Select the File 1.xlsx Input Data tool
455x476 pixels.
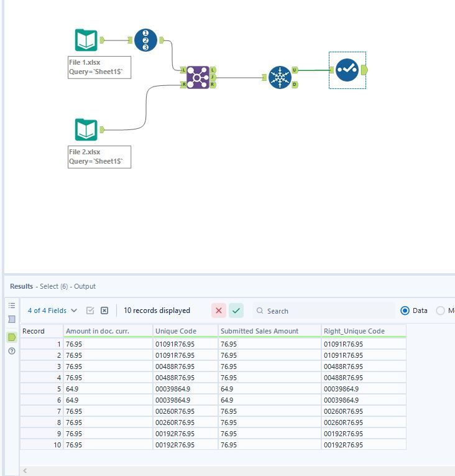pyautogui.click(x=86, y=40)
